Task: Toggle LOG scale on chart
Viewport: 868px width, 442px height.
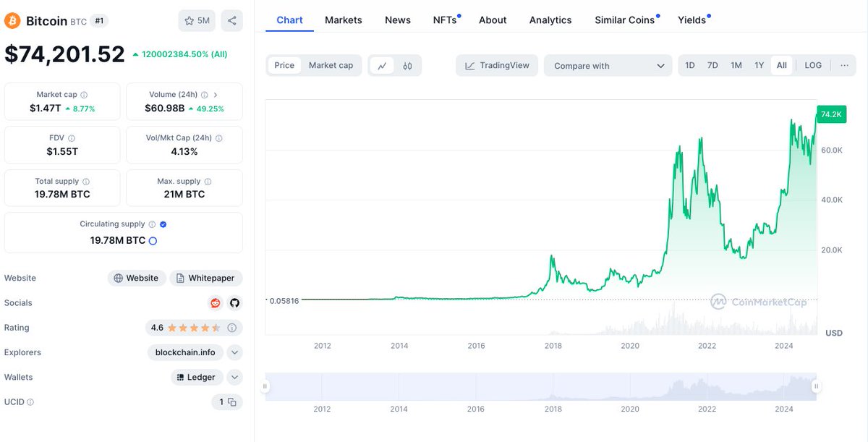Action: [x=813, y=65]
